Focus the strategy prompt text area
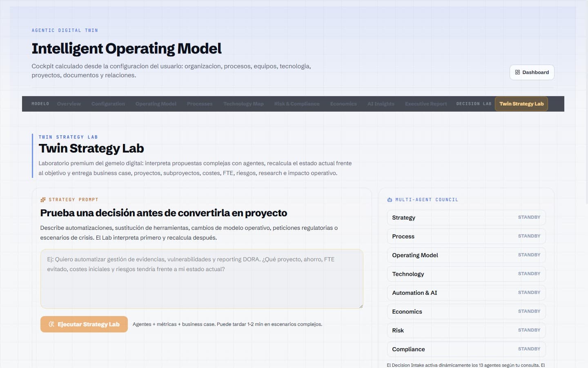Image resolution: width=588 pixels, height=368 pixels. 202,279
